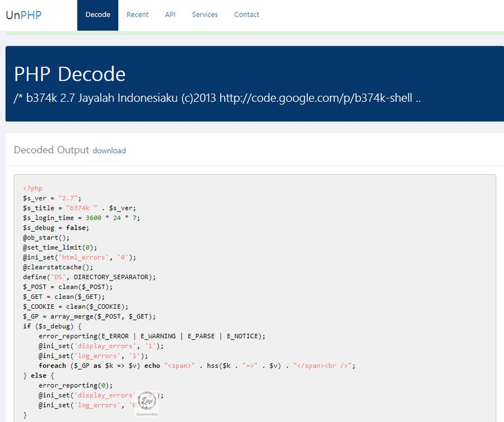Go to the API page
This screenshot has width=504, height=422.
(x=170, y=15)
